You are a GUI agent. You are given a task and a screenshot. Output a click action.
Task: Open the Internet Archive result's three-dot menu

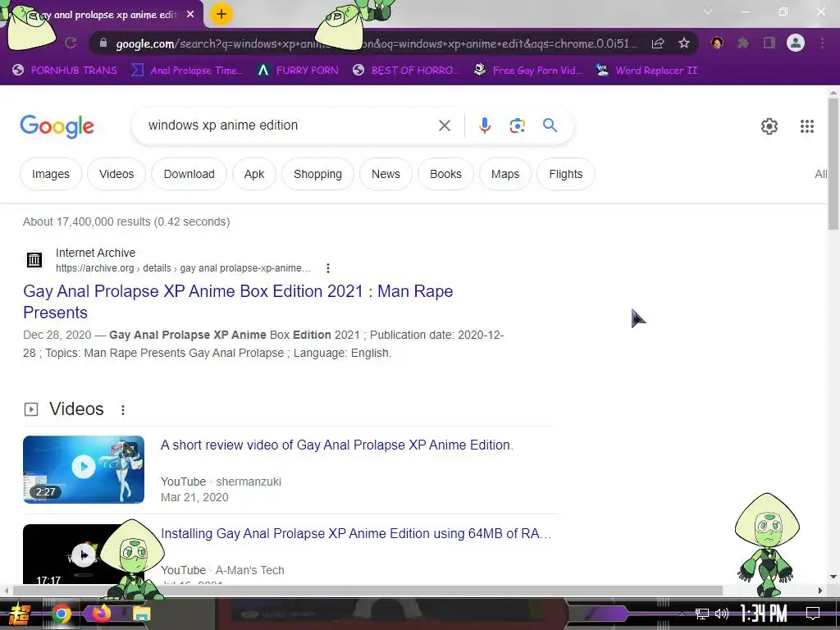click(x=328, y=268)
